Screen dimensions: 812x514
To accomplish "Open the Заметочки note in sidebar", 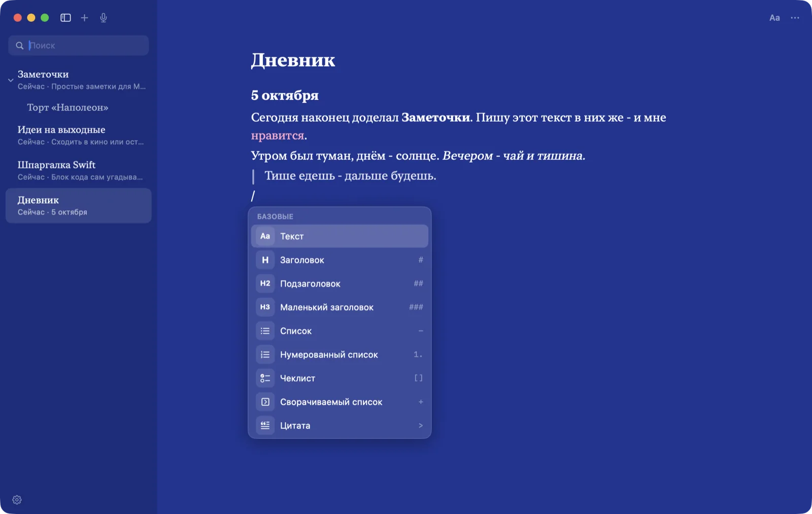I will (x=79, y=80).
